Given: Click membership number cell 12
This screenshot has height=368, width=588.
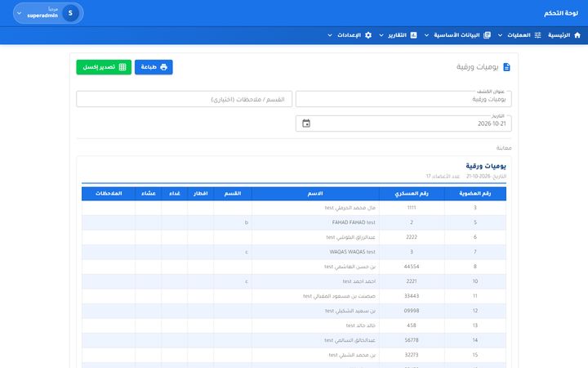Looking at the screenshot, I should [x=474, y=311].
